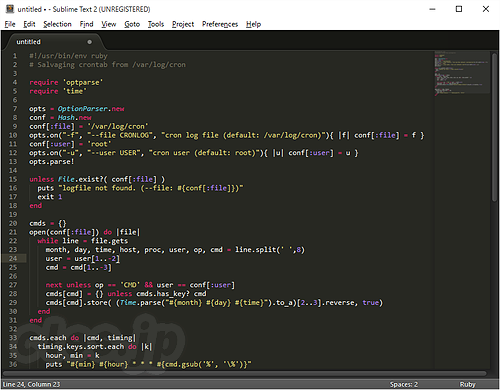This screenshot has width=500, height=390.
Task: Open the Find menu
Action: click(x=86, y=24)
